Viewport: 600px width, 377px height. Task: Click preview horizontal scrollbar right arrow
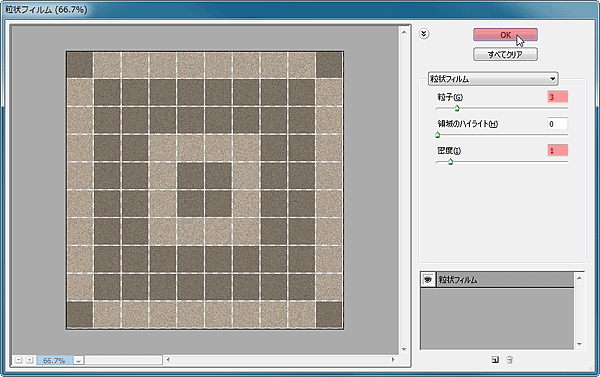click(x=393, y=360)
